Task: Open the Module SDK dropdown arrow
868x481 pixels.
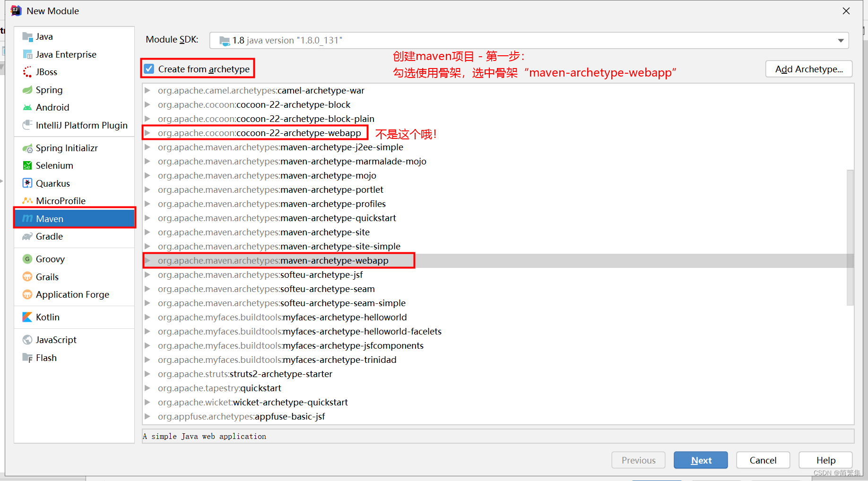Action: point(841,41)
